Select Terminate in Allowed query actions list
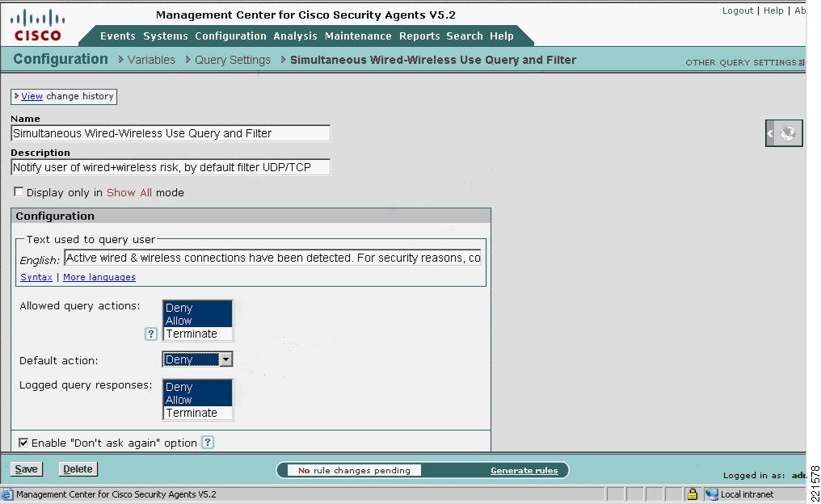Viewport: 821px width, 504px height. [x=197, y=334]
